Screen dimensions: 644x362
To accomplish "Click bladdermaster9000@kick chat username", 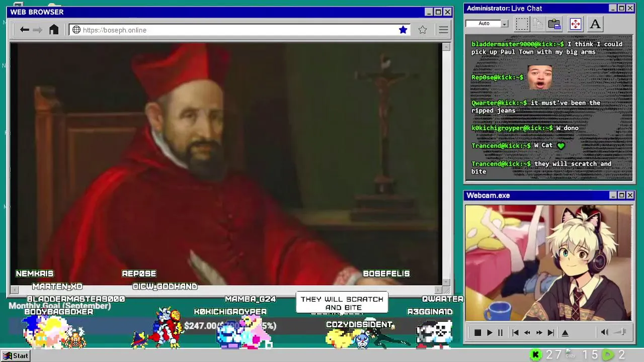I will (x=518, y=44).
